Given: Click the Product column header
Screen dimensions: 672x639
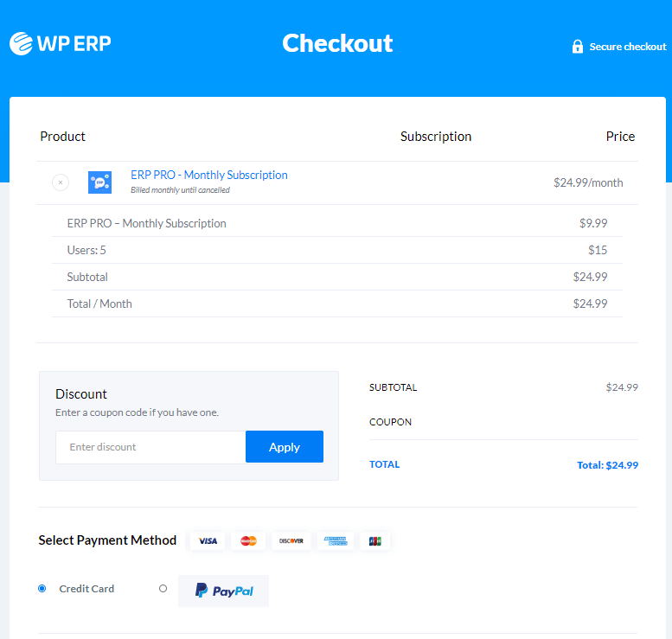Looking at the screenshot, I should coord(62,137).
